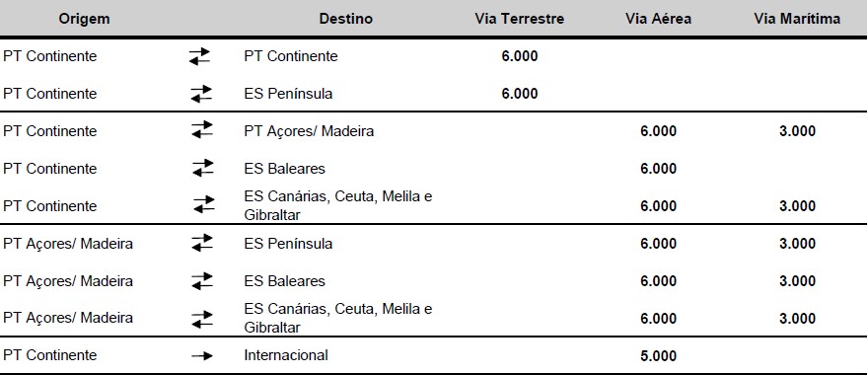Click 3.000 Via Marítima value in PT Açores/ Madeira destination row

797,131
